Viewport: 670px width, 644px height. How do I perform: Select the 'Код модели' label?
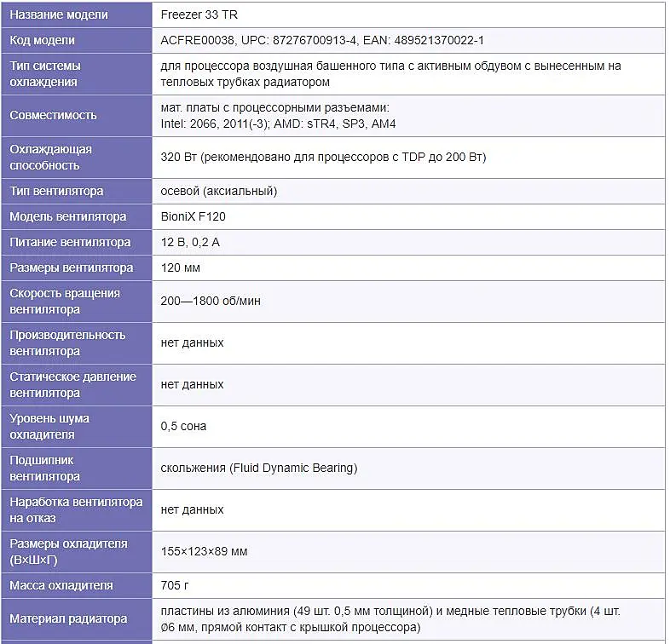point(42,41)
